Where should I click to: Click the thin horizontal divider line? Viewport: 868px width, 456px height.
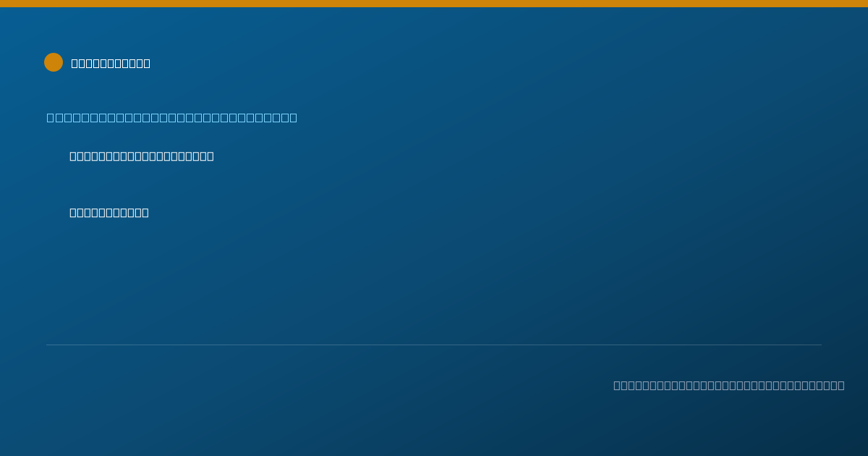(434, 345)
